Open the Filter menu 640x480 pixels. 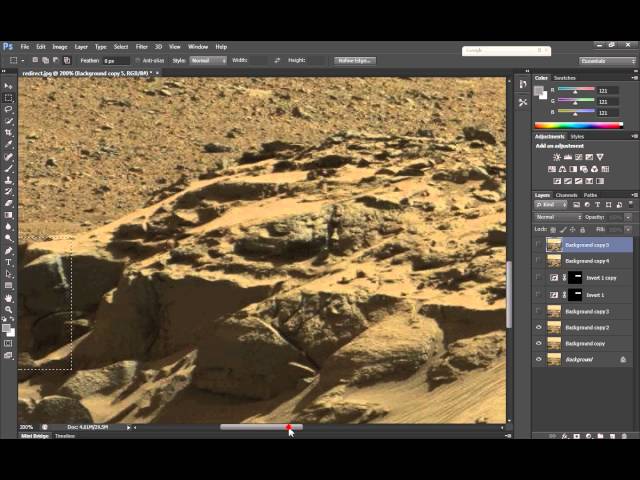coord(142,47)
